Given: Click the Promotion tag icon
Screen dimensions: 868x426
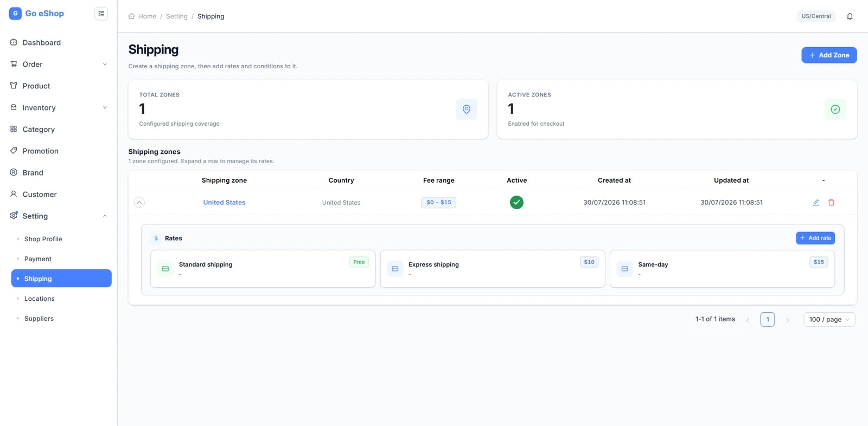Looking at the screenshot, I should click(x=14, y=151).
